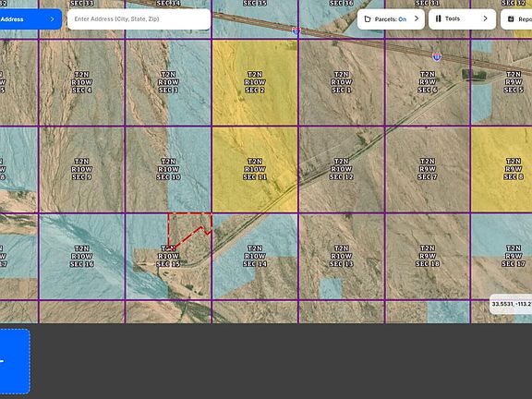Viewport: 532px width, 399px height.
Task: Click the Interstate shield icon near SEC 35
Action: tap(296, 30)
